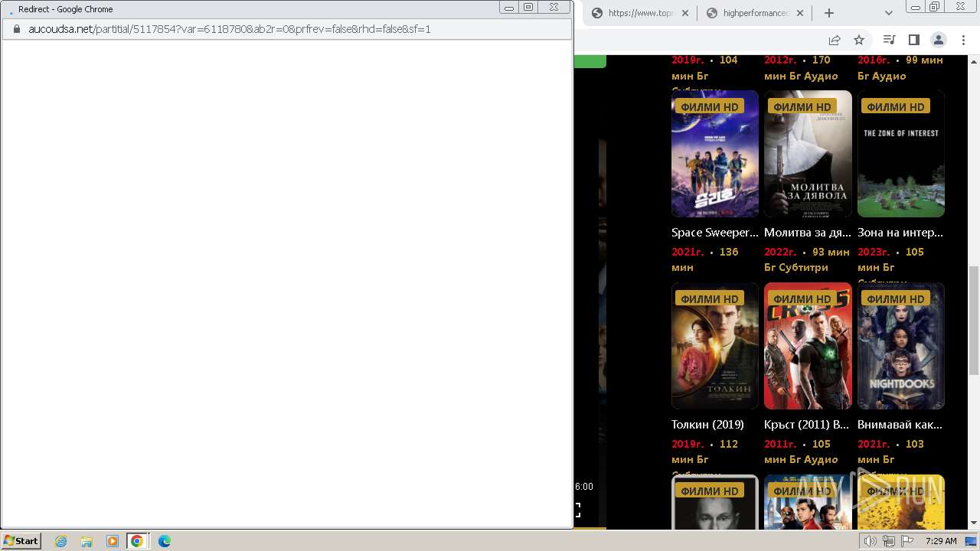Open Windows Media Player from taskbar

click(x=113, y=541)
